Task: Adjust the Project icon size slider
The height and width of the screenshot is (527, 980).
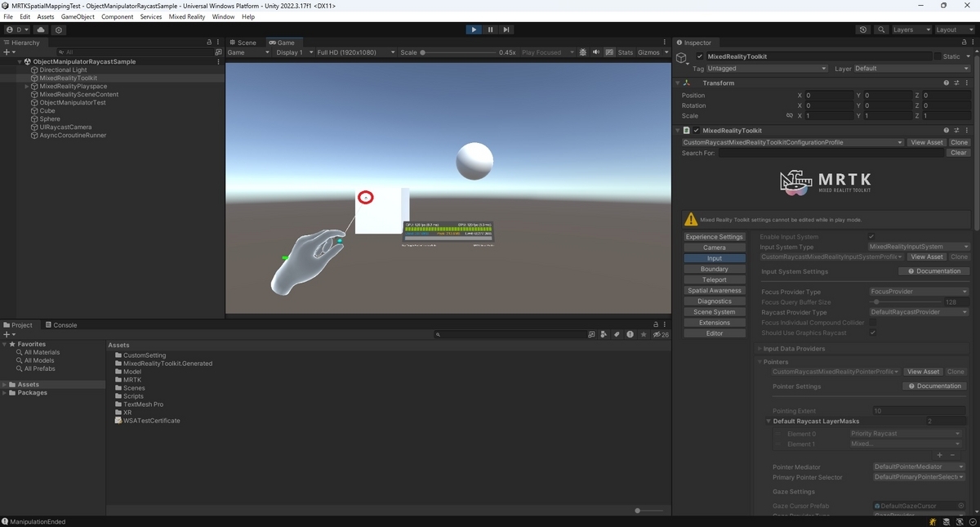Action: coord(650,511)
